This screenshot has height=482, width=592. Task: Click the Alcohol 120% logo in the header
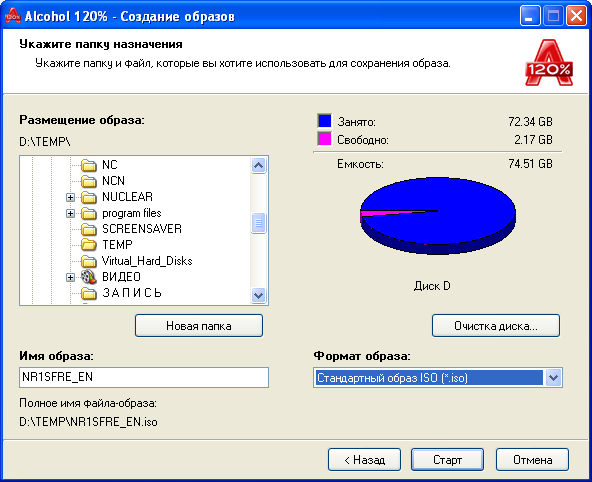549,63
